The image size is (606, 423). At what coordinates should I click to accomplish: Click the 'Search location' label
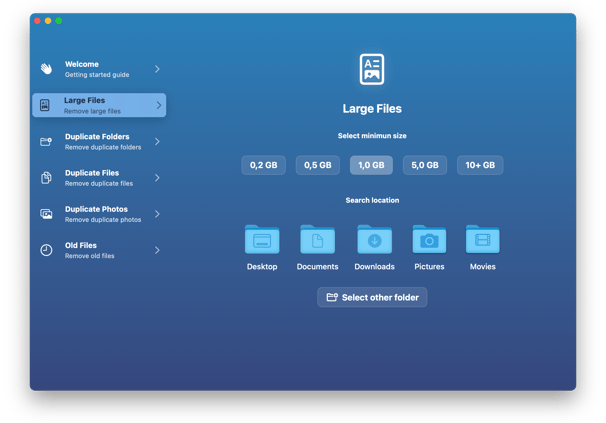372,200
